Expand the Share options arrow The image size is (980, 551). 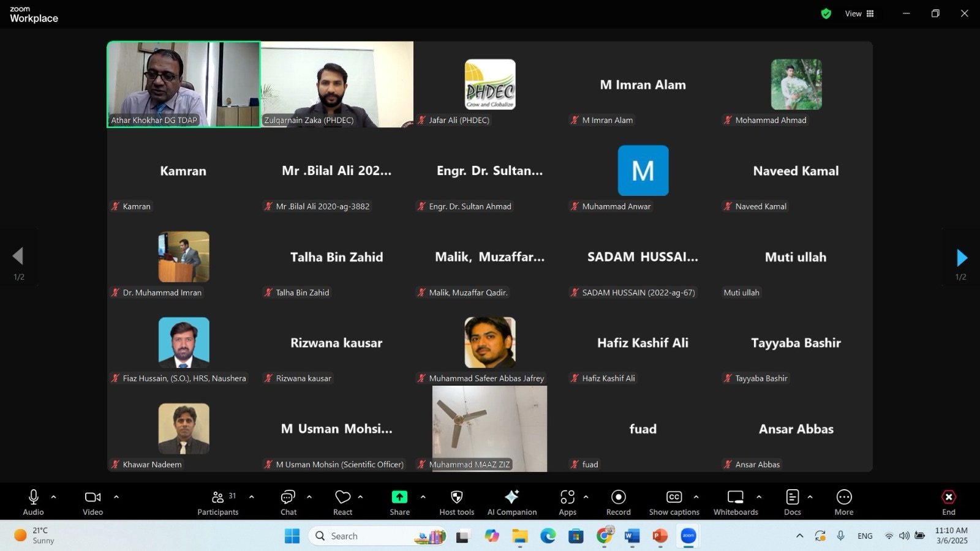[423, 497]
